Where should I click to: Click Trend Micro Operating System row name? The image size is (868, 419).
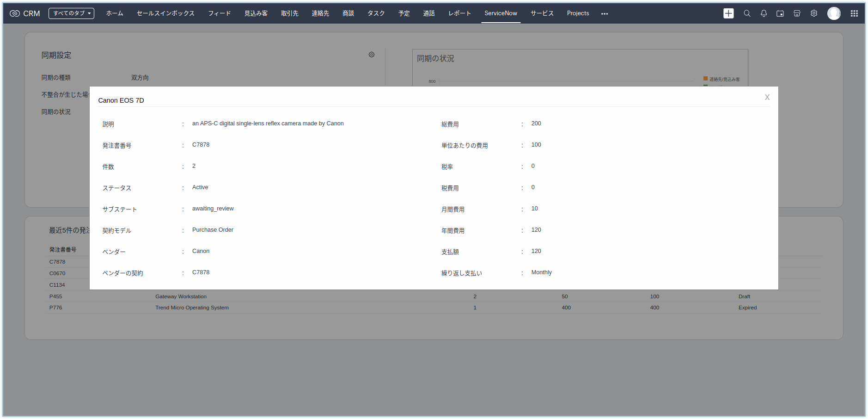(192, 308)
